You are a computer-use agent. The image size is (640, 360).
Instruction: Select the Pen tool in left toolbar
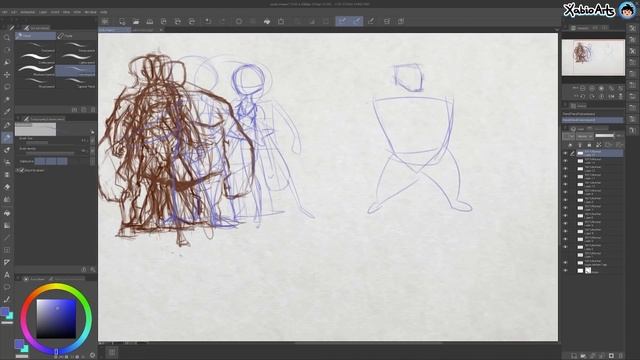pyautogui.click(x=7, y=124)
